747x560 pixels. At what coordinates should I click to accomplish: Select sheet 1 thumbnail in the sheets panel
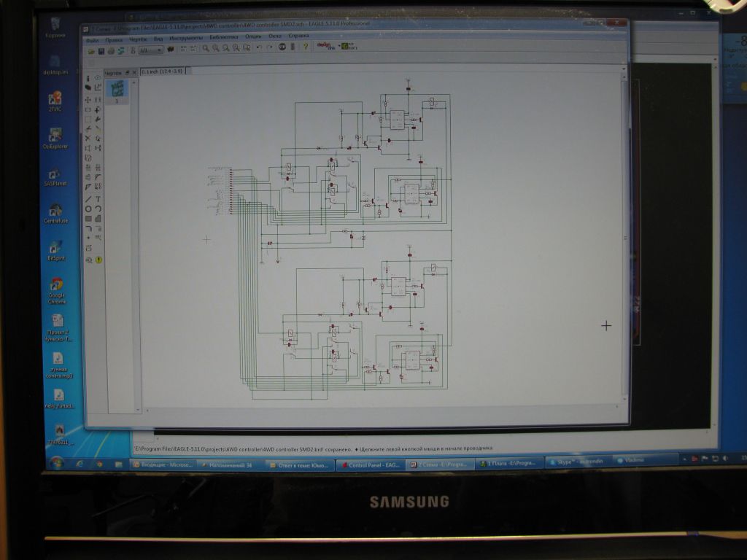point(117,91)
